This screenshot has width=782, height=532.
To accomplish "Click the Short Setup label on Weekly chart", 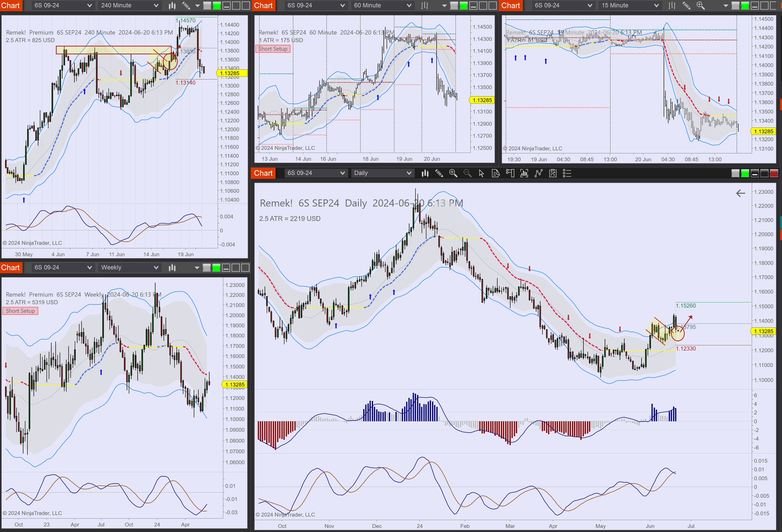I will pos(20,311).
